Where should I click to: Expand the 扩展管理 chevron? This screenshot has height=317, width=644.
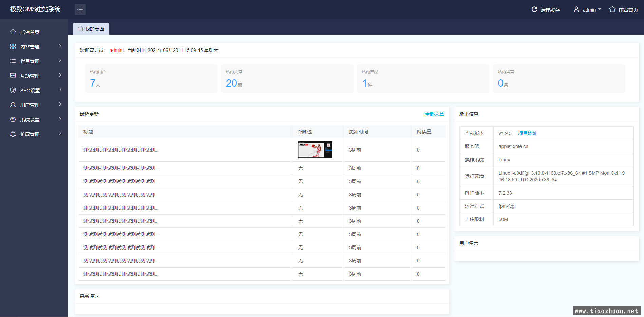tap(60, 133)
